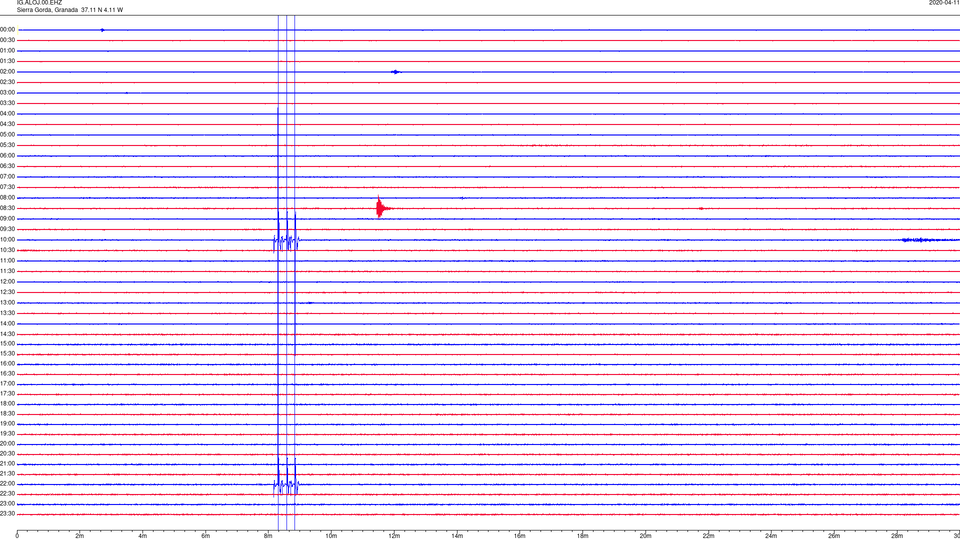This screenshot has height=540, width=960.
Task: Select the 10:00 trace time label
Action: 7,240
